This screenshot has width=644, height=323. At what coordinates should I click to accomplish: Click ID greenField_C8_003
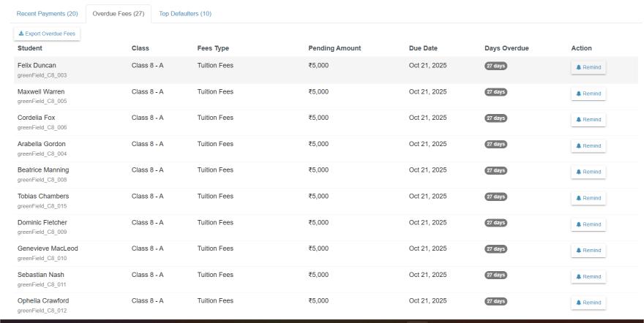click(42, 75)
